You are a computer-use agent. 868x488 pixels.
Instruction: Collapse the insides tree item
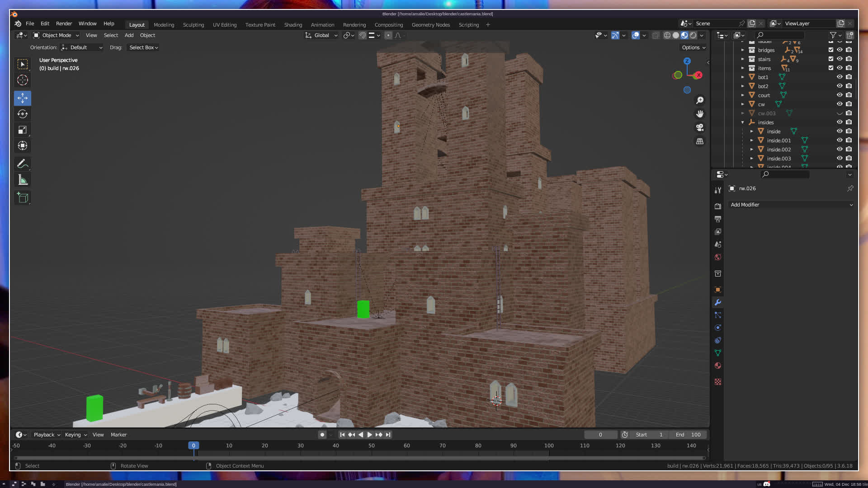(x=742, y=122)
